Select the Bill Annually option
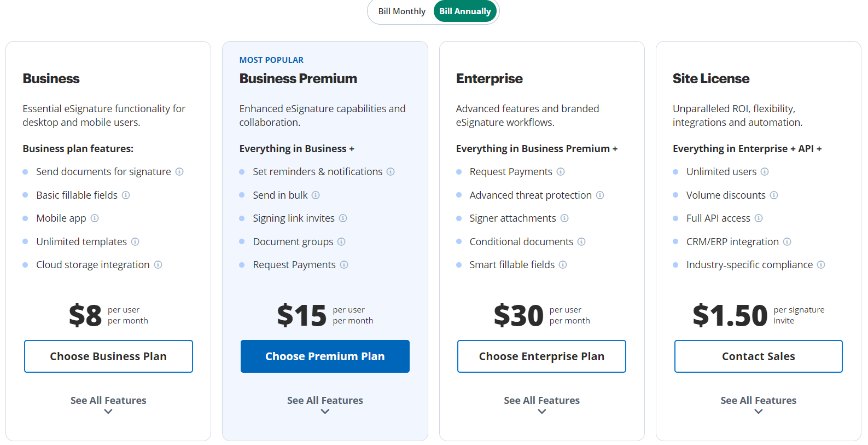The width and height of the screenshot is (868, 445). (x=464, y=11)
